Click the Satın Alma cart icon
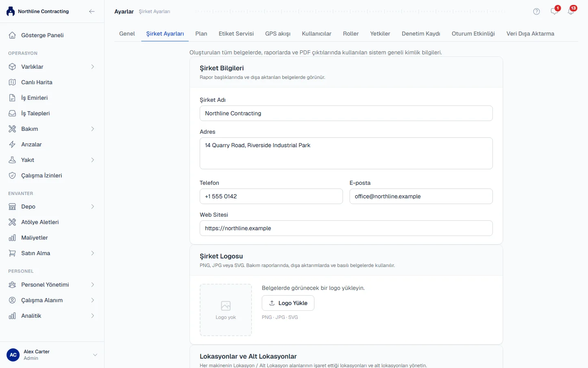 point(12,253)
